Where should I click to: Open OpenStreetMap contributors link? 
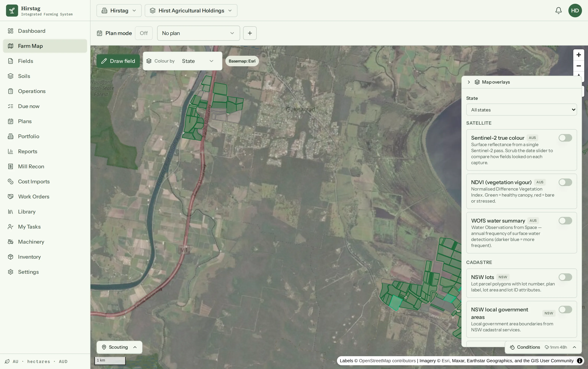(387, 361)
